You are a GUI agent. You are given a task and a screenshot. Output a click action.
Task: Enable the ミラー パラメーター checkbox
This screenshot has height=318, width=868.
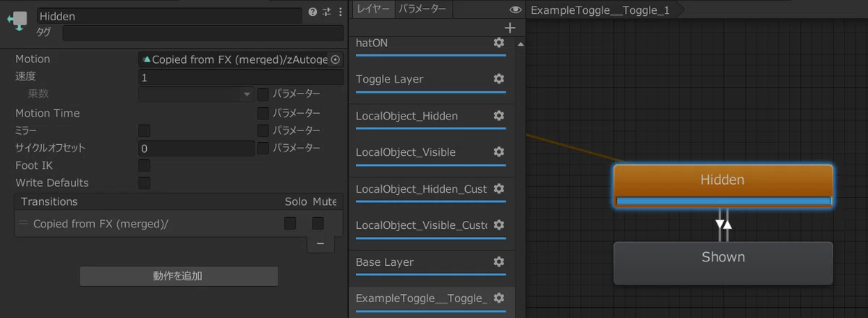[x=263, y=130]
